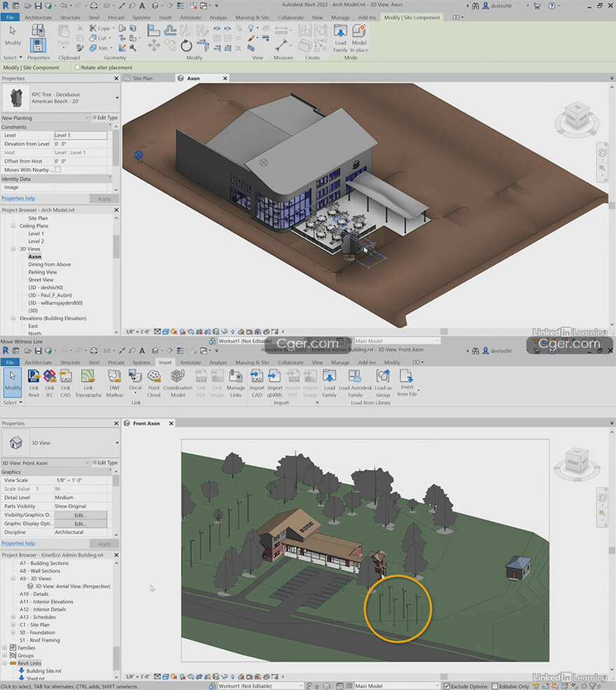616x690 pixels.
Task: Open the 3D View: Front Axon filter dropdown
Action: (x=87, y=463)
